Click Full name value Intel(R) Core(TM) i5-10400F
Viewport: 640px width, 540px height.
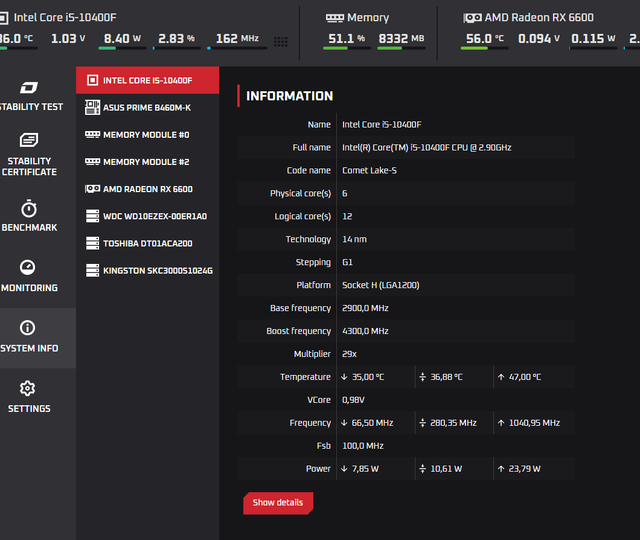click(427, 147)
